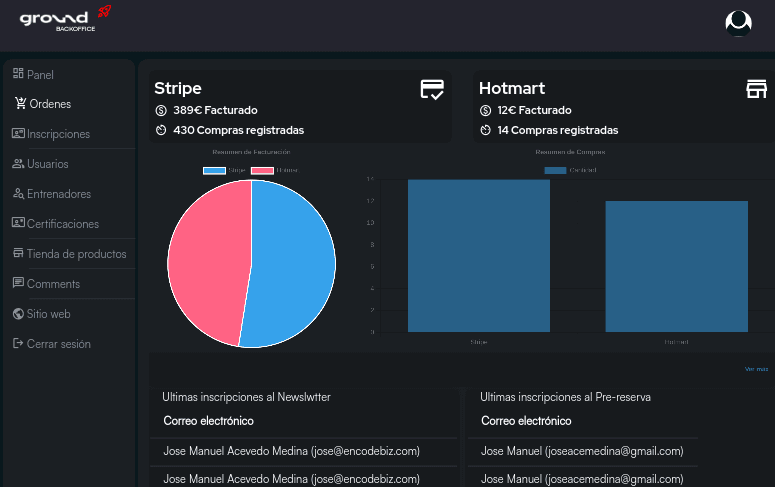This screenshot has height=487, width=775.
Task: Click the dollar icon beside 12€ Facturado
Action: click(x=485, y=111)
